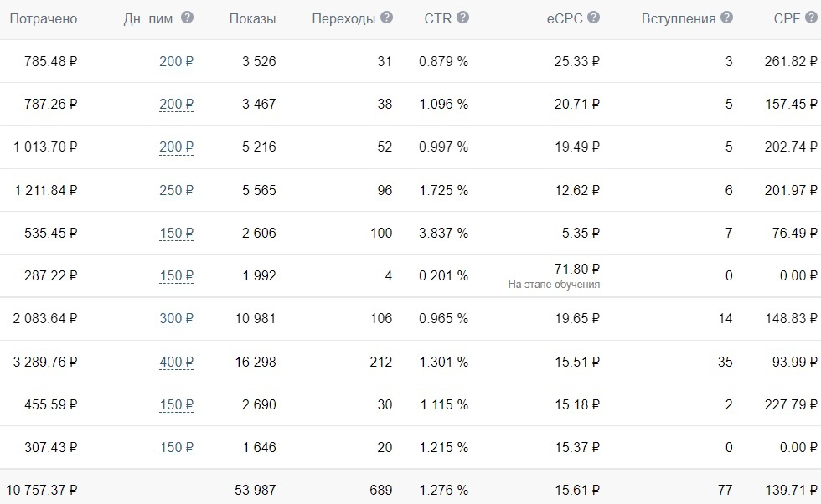Click the help icon next to Дн. лим.
The height and width of the screenshot is (504, 821).
(187, 18)
